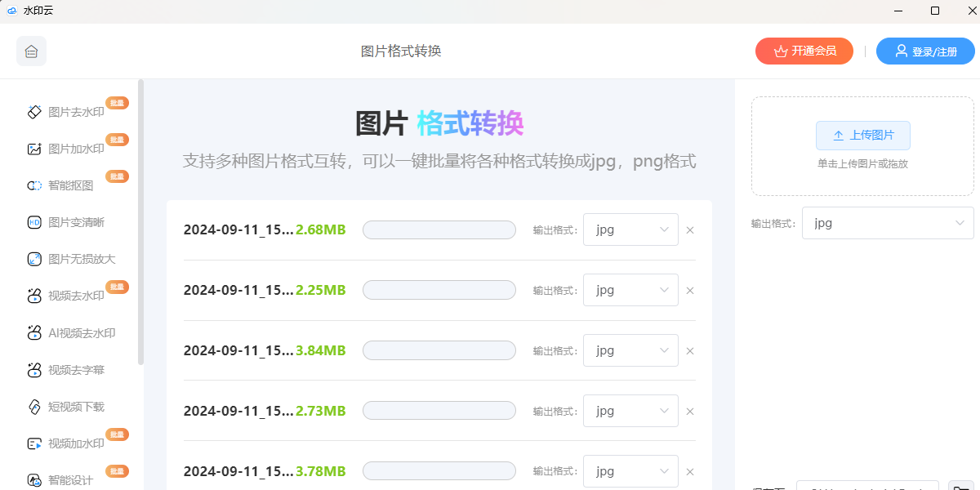
Task: Choose the 图片无损放大 enlarge icon
Action: tap(34, 259)
